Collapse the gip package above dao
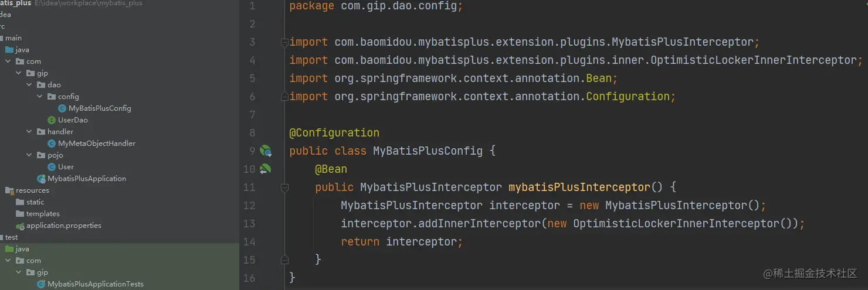The image size is (868, 290). [19, 73]
